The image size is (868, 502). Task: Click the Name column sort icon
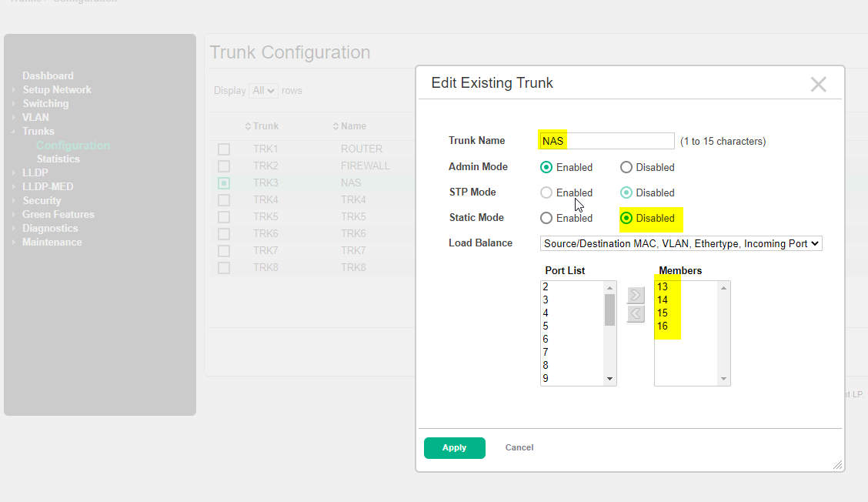(336, 126)
